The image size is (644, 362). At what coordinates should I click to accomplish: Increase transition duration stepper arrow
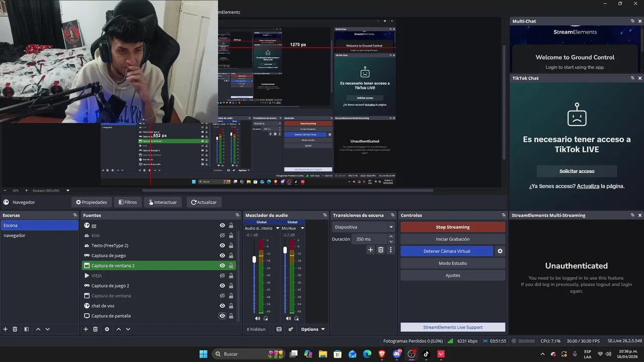[391, 237]
